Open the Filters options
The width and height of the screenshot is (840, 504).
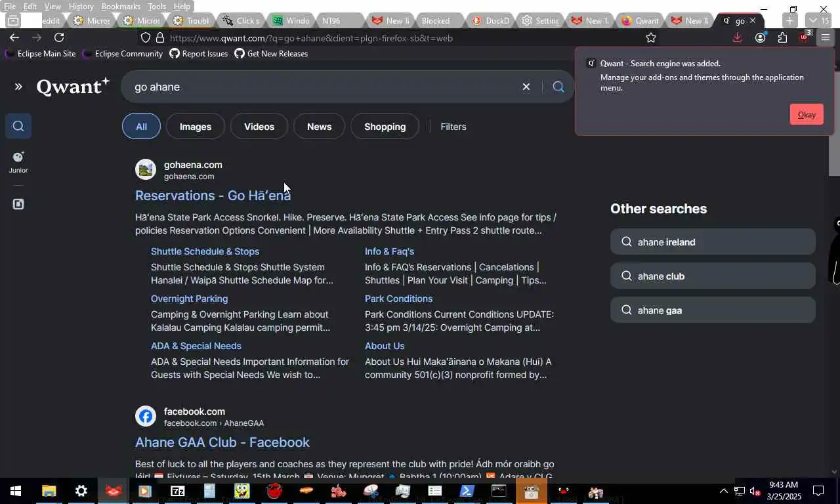(x=453, y=127)
